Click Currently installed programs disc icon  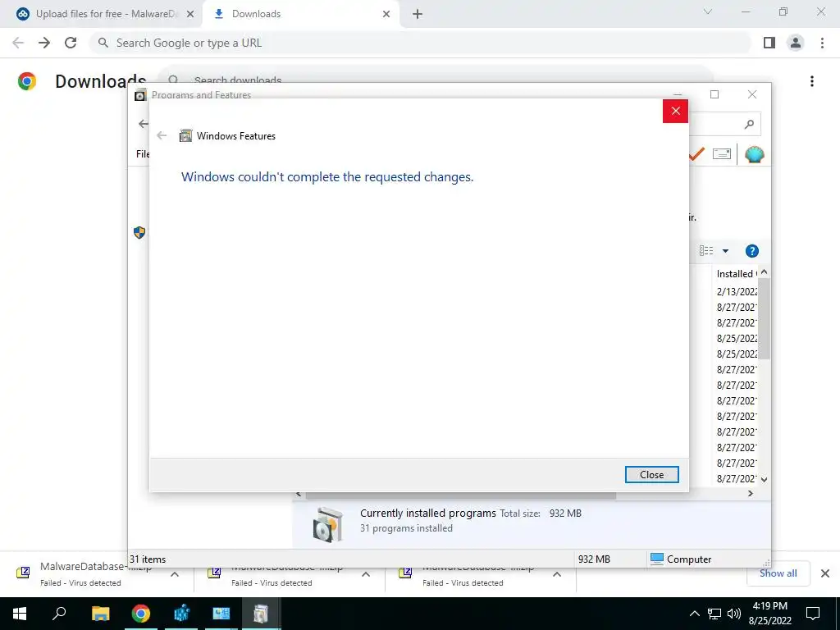click(328, 524)
